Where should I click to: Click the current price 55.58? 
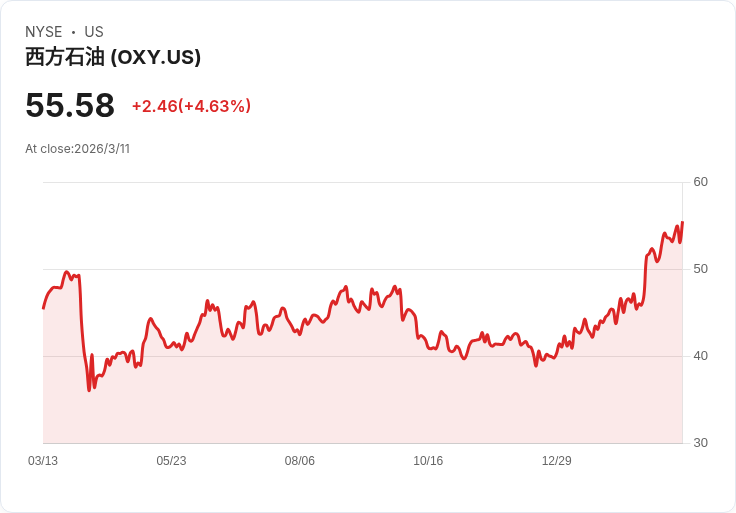pos(70,106)
